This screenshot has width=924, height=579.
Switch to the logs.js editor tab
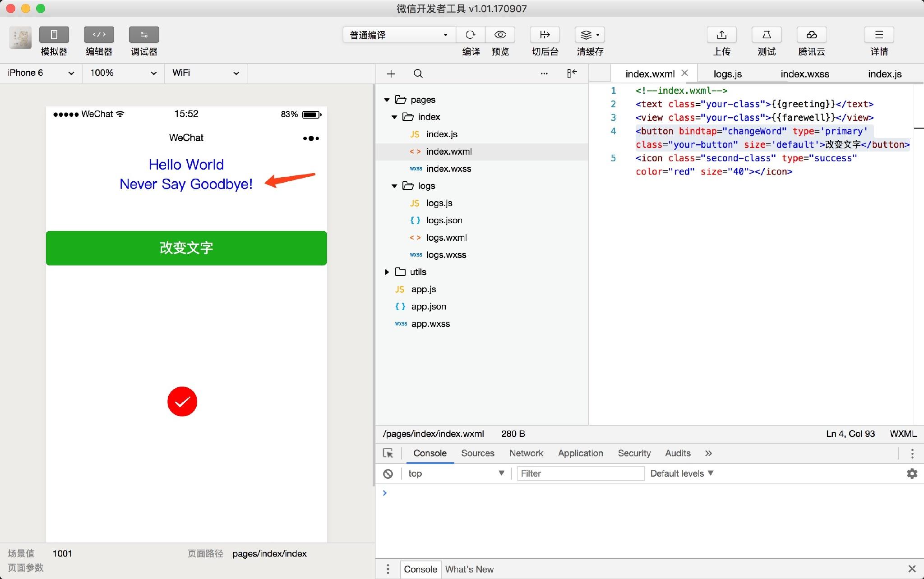click(x=727, y=74)
